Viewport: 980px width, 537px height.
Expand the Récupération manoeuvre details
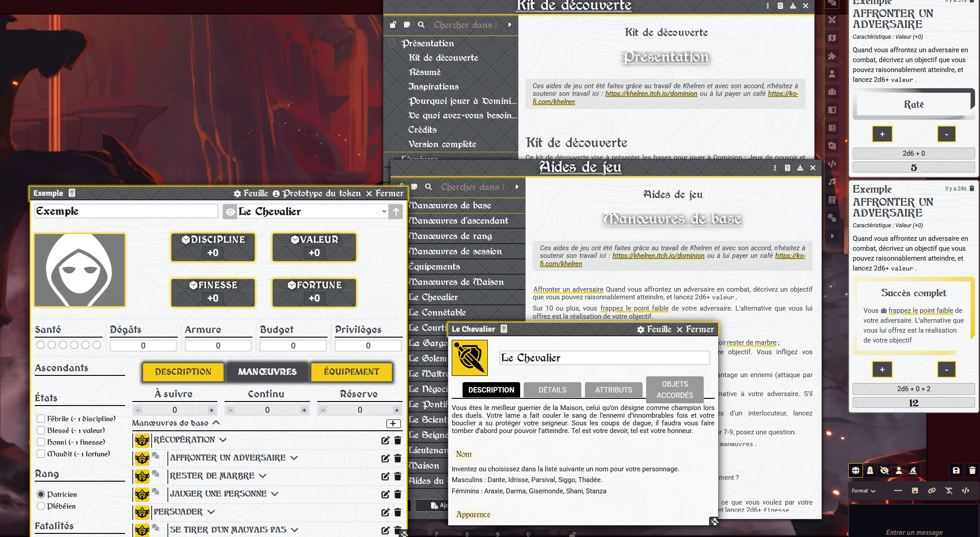[223, 440]
